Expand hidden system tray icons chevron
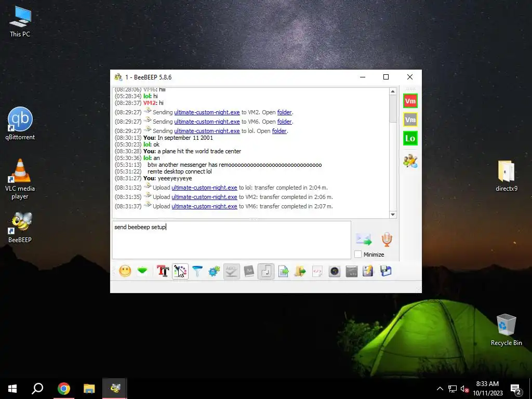The image size is (532, 399). click(440, 389)
